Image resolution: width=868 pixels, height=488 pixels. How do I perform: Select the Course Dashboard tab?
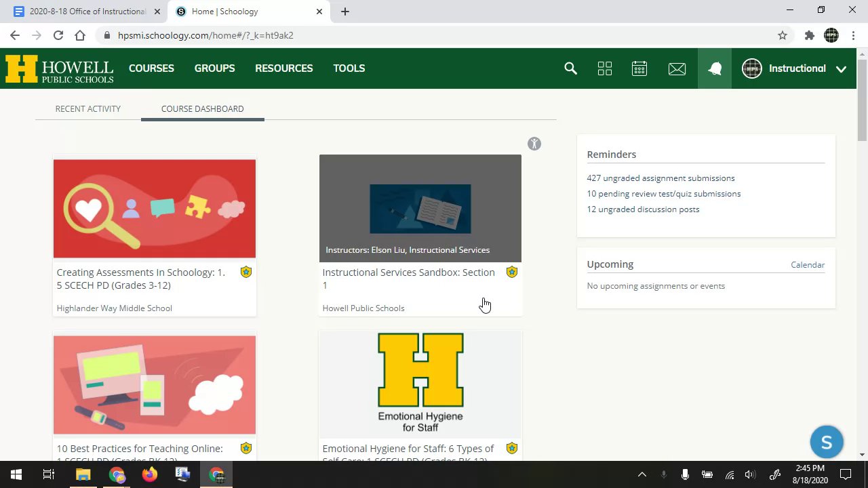pos(203,108)
